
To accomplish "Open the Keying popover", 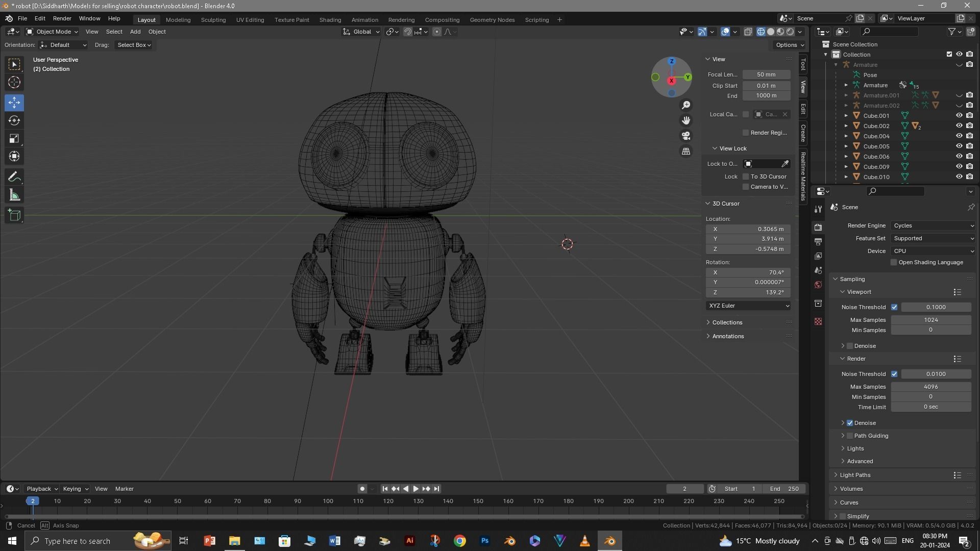I will (75, 489).
